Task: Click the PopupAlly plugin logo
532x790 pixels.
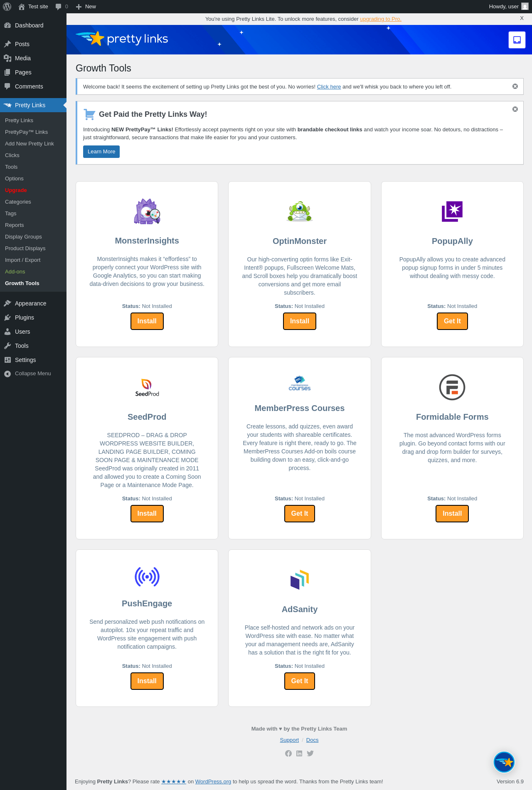Action: pos(452,212)
